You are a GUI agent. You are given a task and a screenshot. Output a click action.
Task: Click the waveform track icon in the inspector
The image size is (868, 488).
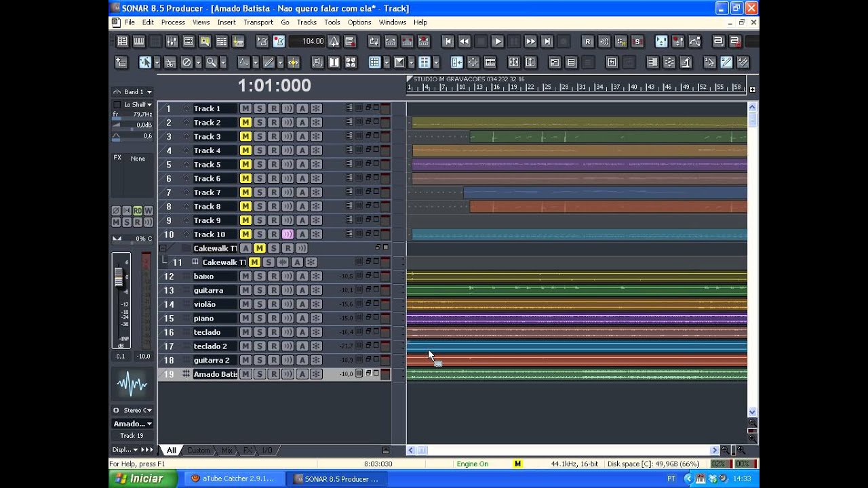[x=132, y=384]
